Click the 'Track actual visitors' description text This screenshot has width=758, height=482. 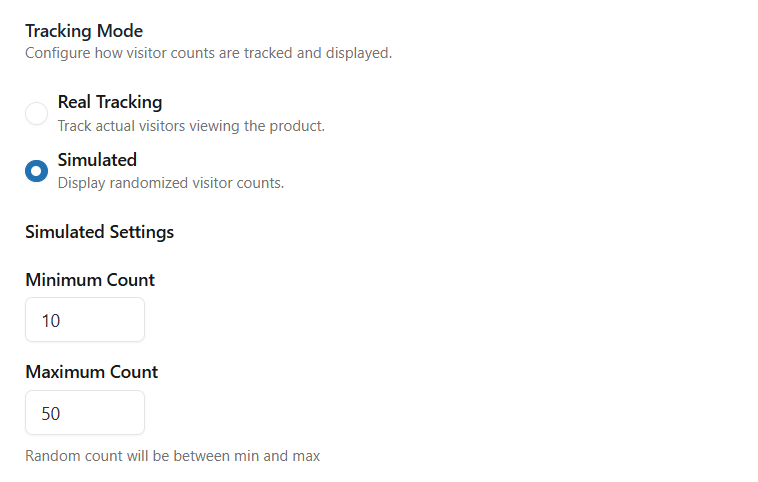191,126
